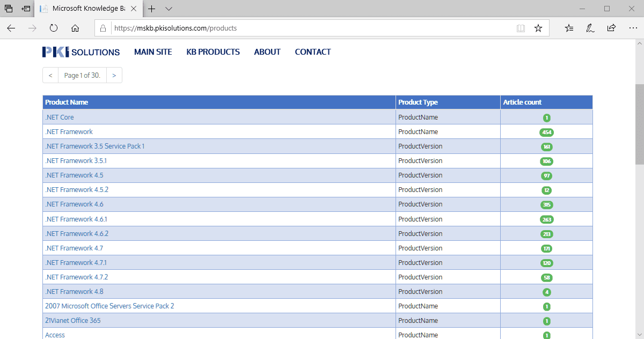Open .NET Framework 4.5 link
The height and width of the screenshot is (339, 644).
click(x=74, y=175)
